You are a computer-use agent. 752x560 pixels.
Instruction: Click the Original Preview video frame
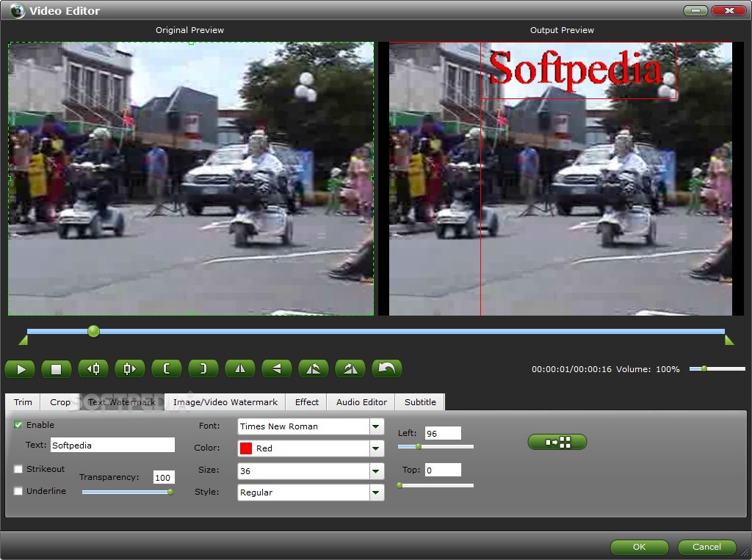[191, 178]
